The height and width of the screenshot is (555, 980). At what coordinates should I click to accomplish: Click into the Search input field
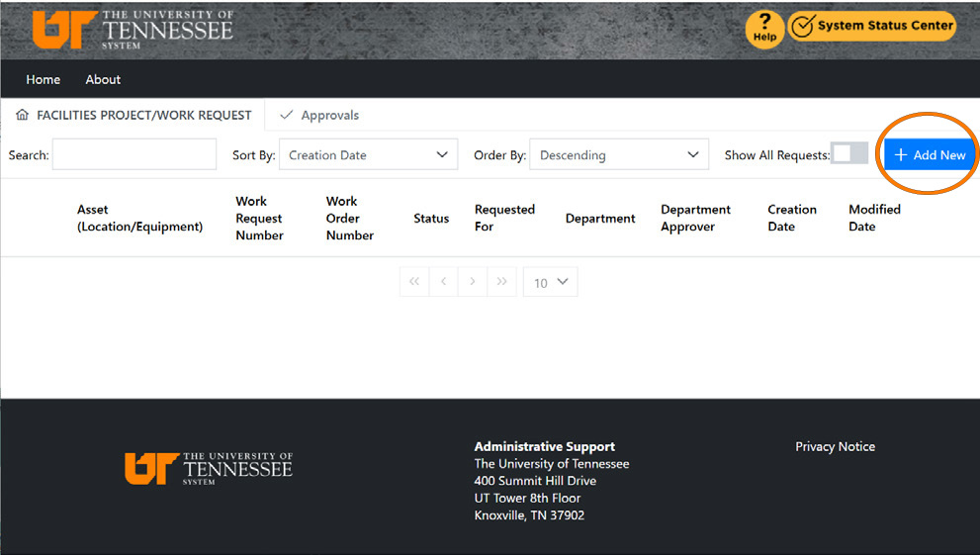[x=134, y=154]
